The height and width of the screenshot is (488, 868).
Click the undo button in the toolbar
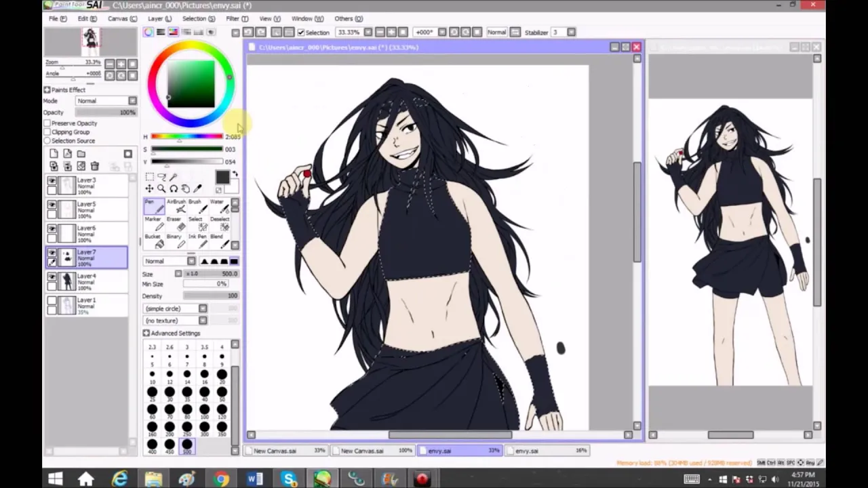[248, 32]
